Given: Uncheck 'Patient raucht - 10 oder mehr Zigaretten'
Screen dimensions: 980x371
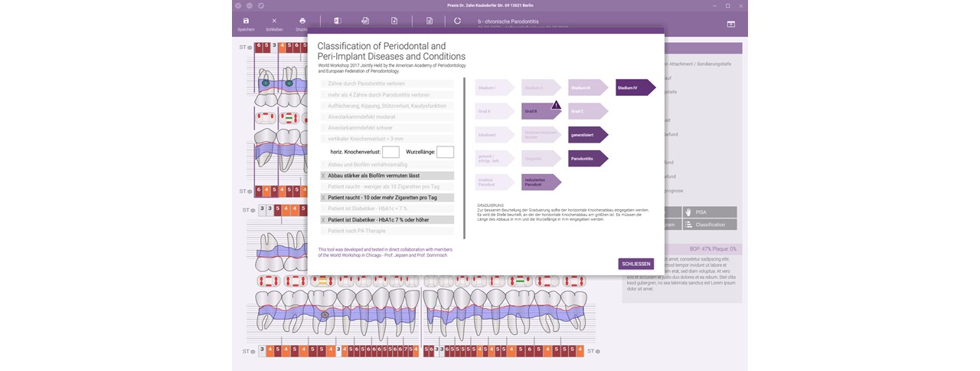Looking at the screenshot, I should coord(324,198).
